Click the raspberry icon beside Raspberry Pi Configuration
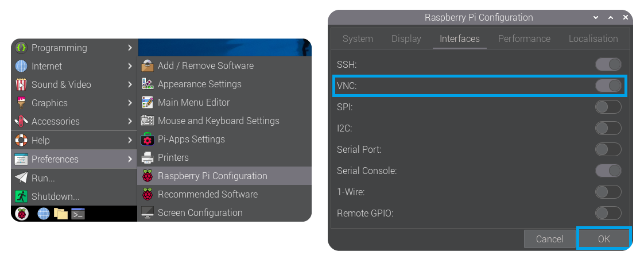The height and width of the screenshot is (259, 644). pyautogui.click(x=148, y=176)
